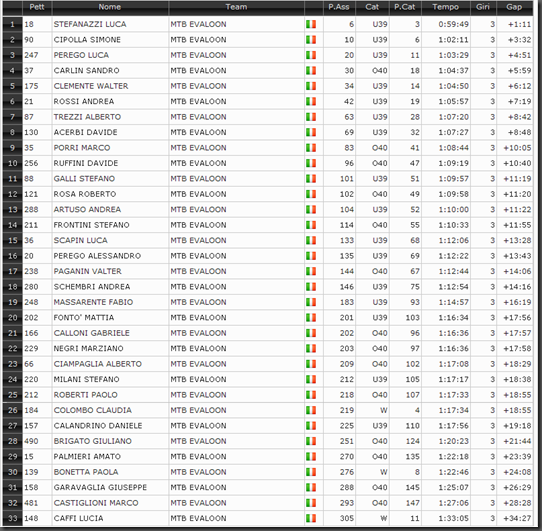
Task: Click the flag in ROSSI ANDREA row
Action: (311, 101)
